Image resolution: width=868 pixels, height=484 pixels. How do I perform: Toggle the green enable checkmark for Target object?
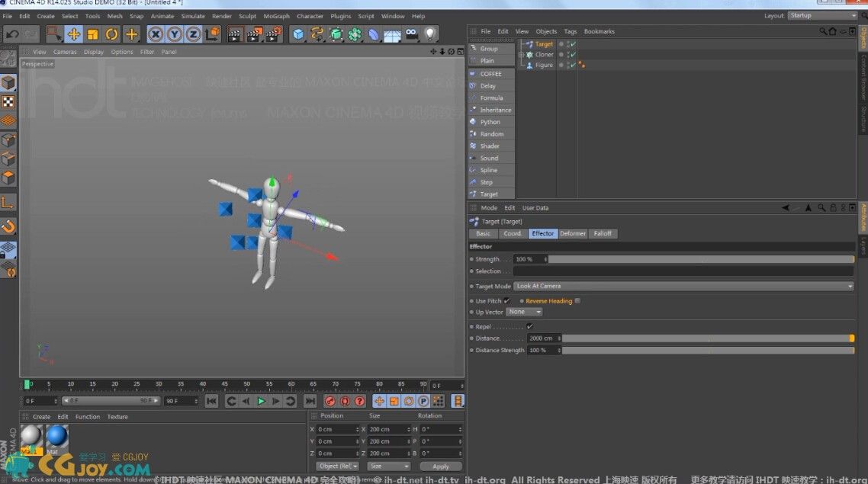(x=573, y=44)
